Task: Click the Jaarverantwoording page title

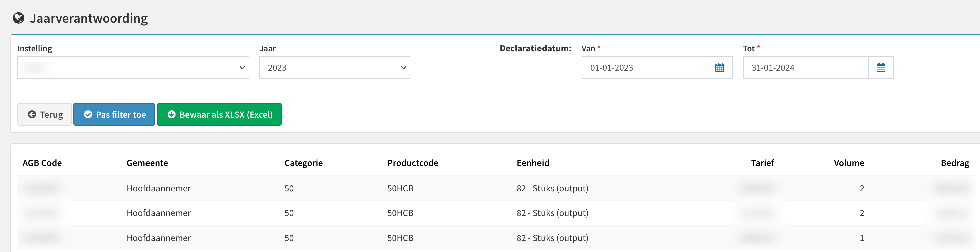Action: 89,18
